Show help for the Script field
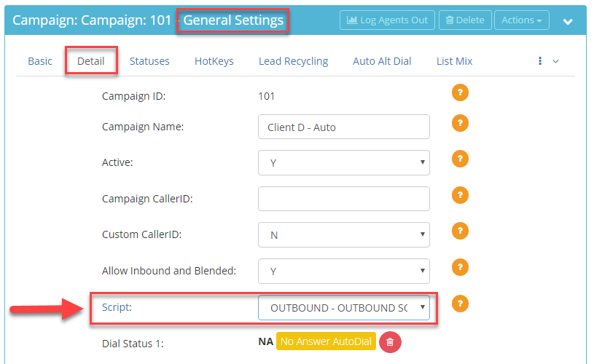This screenshot has height=364, width=594. 460,304
